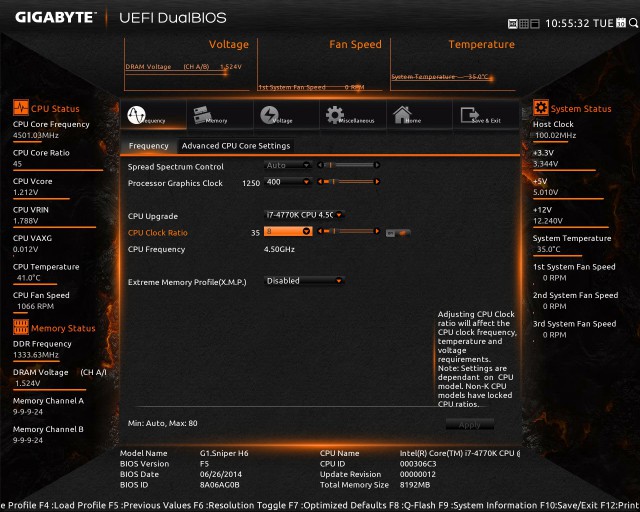Increase Spread Spectrum with right arrow
The image size is (640, 512).
[377, 165]
